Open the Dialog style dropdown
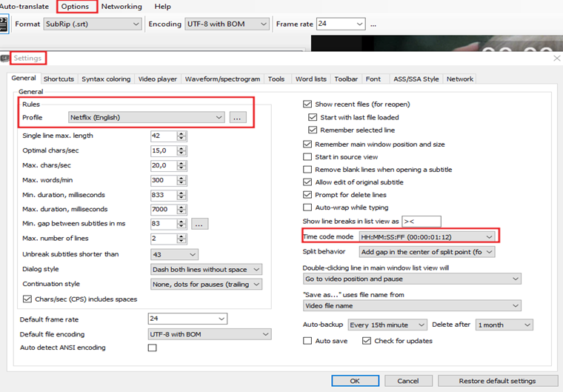This screenshot has height=392, width=563. point(206,270)
